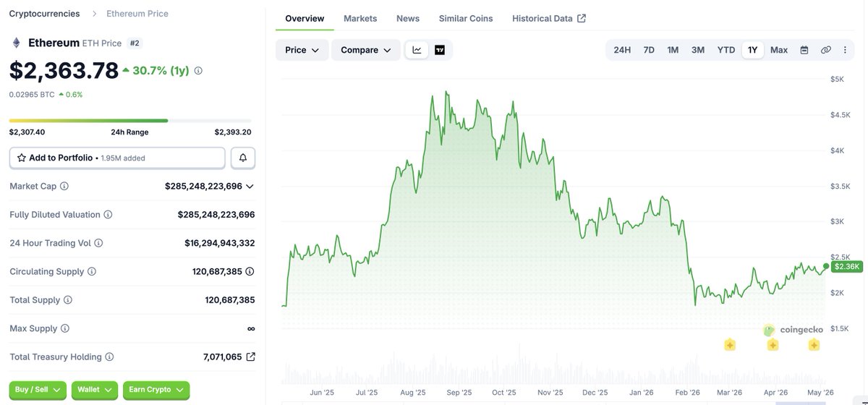Switch to TradingView chart icon

point(440,50)
